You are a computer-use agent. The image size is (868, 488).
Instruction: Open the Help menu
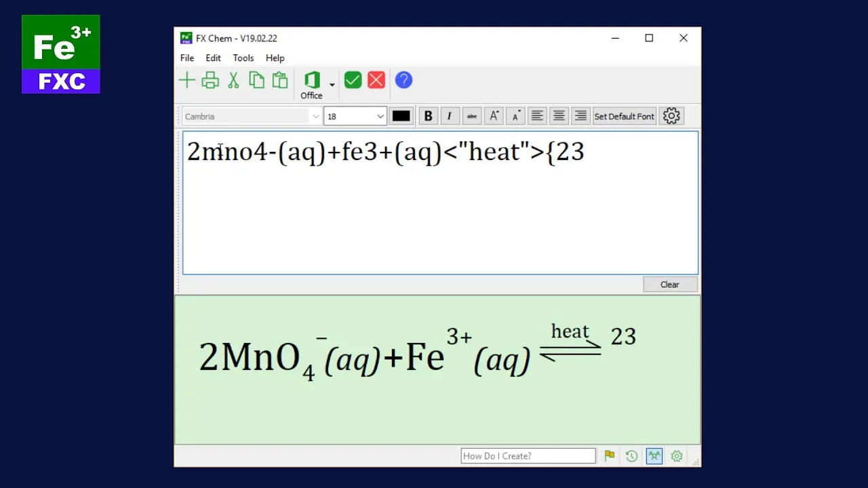(275, 58)
